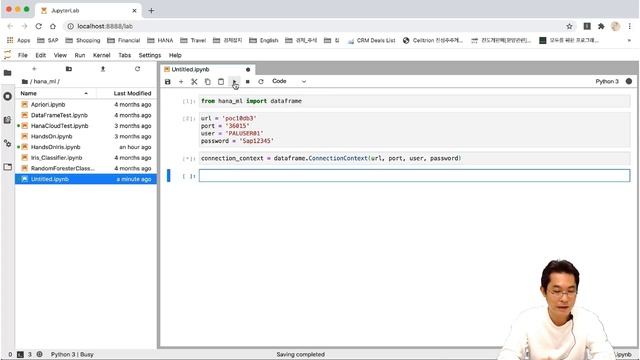The height and width of the screenshot is (360, 640).
Task: Select DataFrameTest.ipynb in file list
Action: pyautogui.click(x=86, y=115)
